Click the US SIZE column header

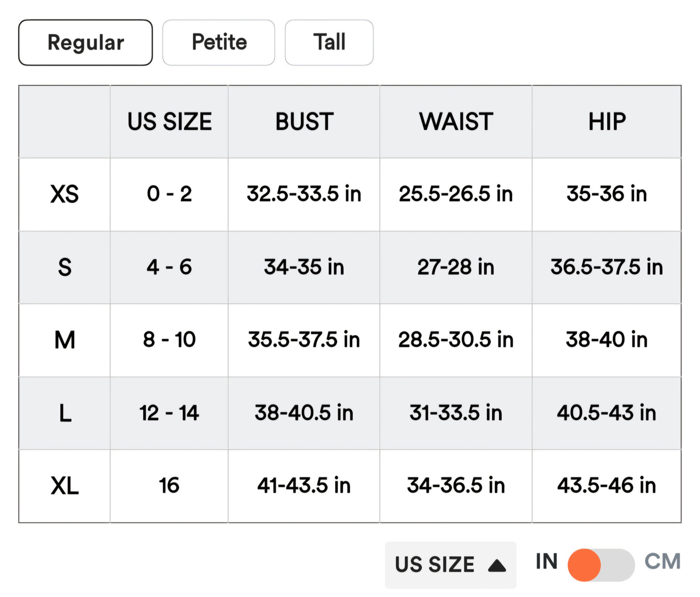coord(169,122)
